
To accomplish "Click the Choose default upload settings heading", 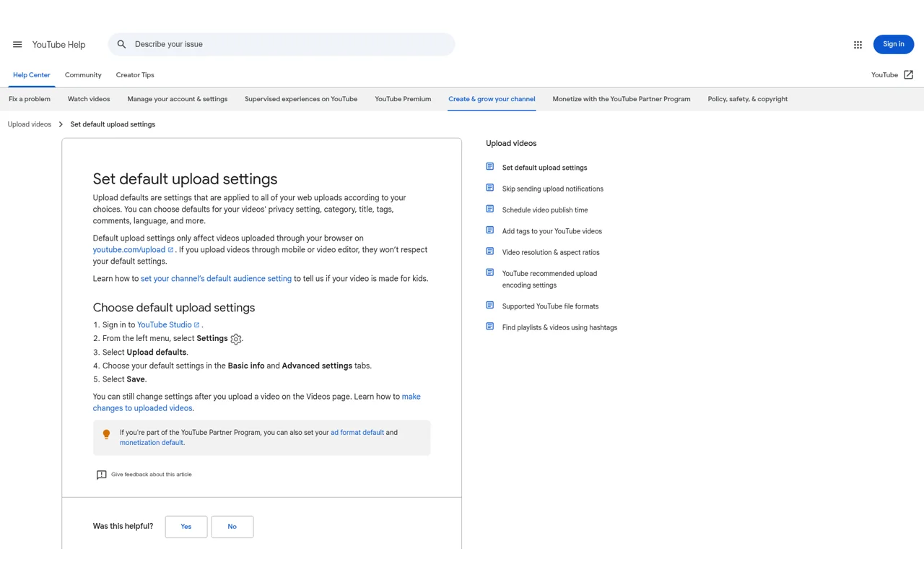I will 174,308.
